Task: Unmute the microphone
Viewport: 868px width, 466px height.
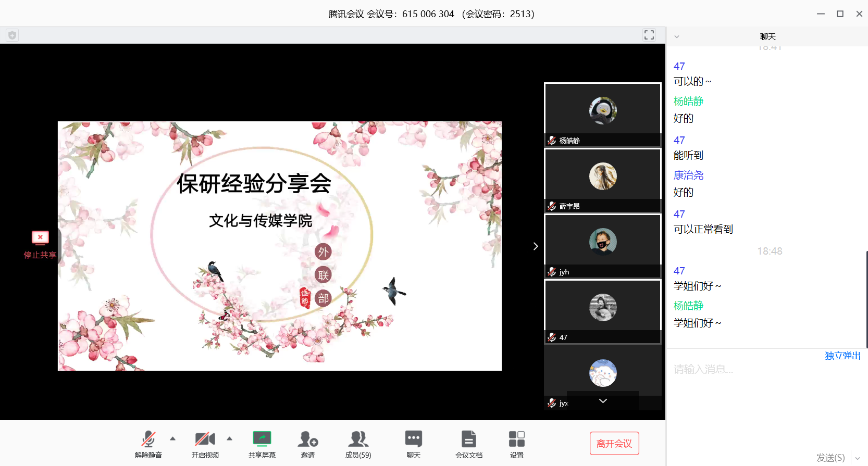Action: tap(148, 439)
